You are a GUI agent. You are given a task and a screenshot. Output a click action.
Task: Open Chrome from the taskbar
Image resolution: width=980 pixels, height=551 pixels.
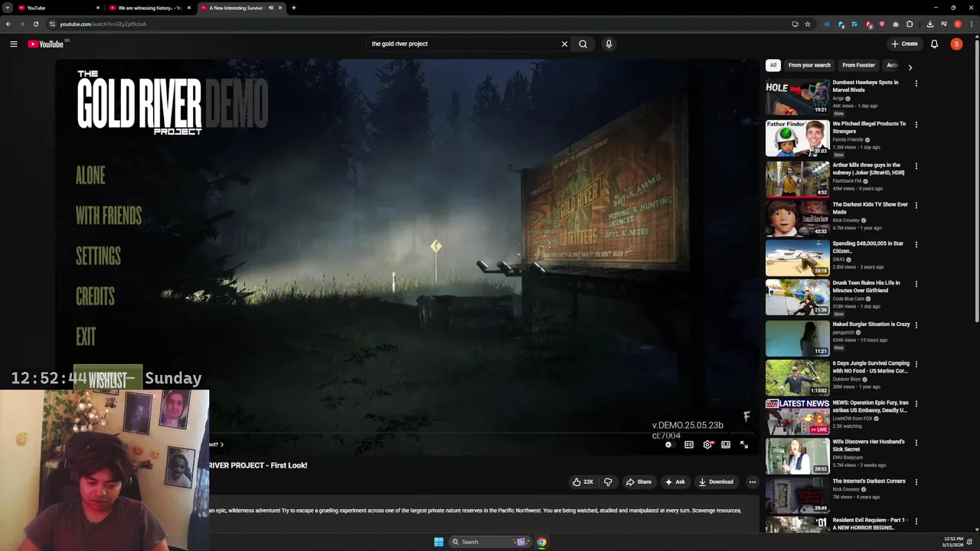[541, 542]
